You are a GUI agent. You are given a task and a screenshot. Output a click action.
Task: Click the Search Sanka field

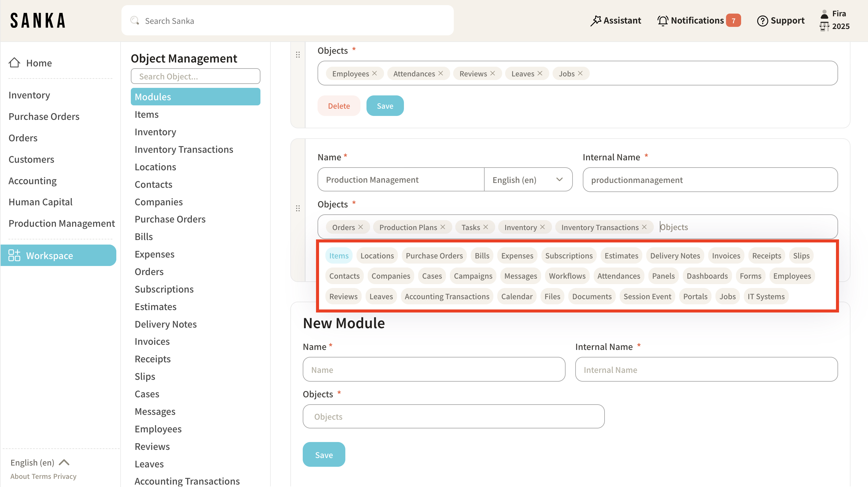[x=287, y=21]
